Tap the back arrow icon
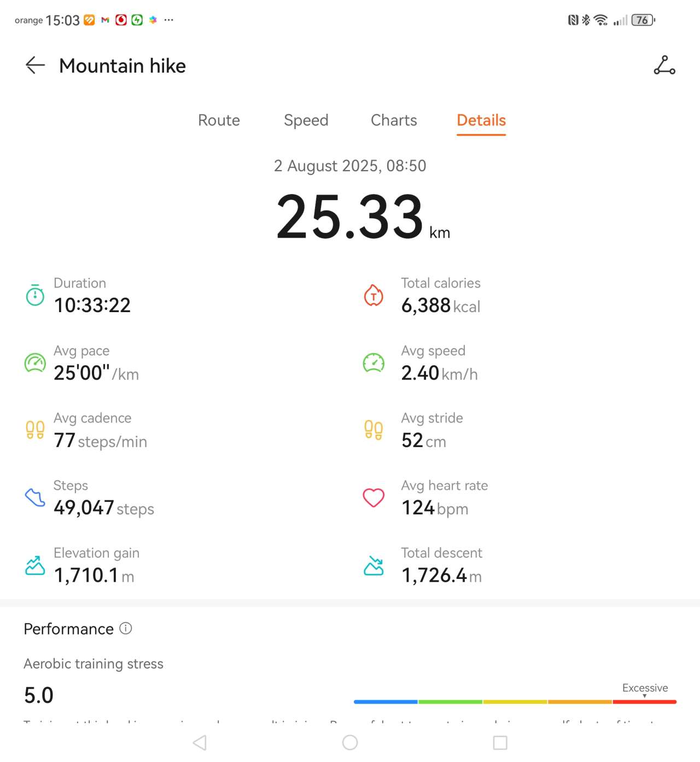 point(35,66)
